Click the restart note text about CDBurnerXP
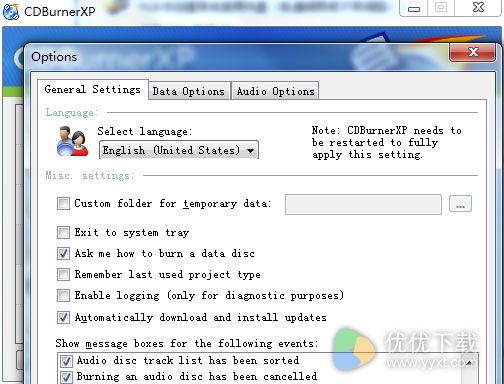Screen dimensions: 504x384 tap(387, 142)
